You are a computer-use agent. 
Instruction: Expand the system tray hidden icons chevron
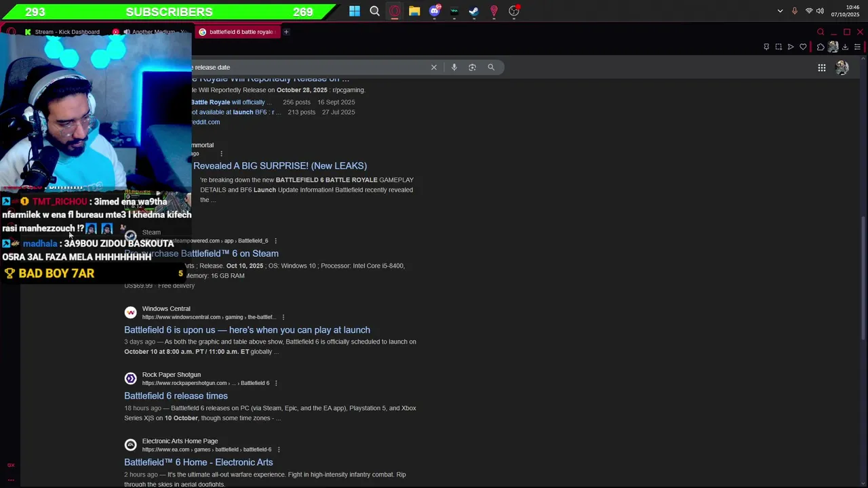[780, 11]
